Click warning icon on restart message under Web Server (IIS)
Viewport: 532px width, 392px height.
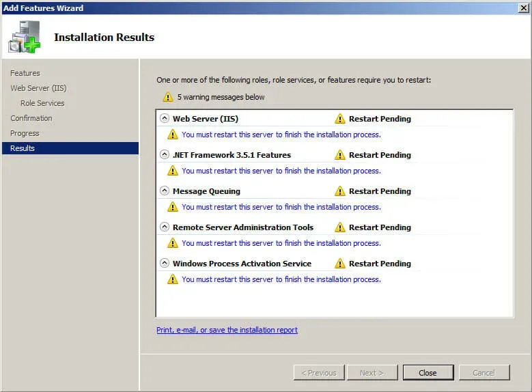tap(173, 135)
